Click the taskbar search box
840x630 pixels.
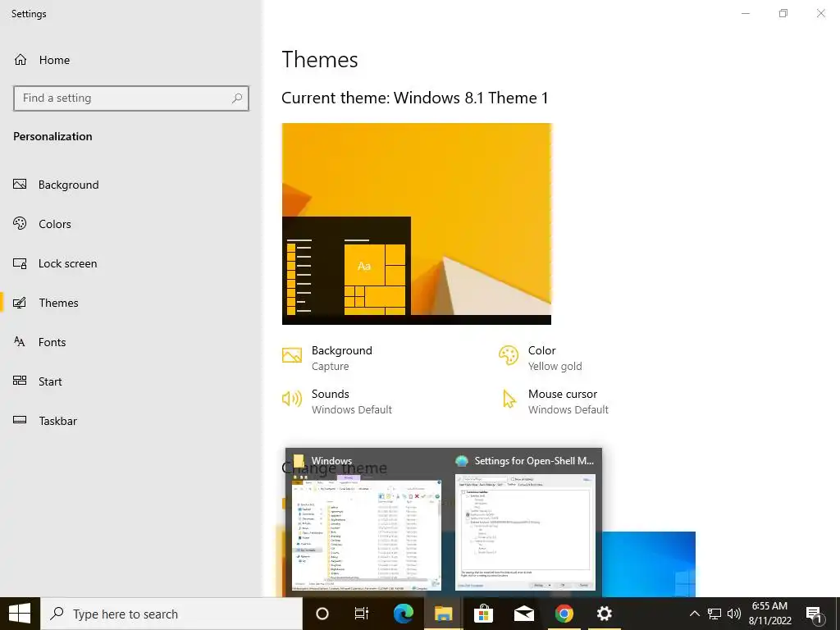[171, 614]
